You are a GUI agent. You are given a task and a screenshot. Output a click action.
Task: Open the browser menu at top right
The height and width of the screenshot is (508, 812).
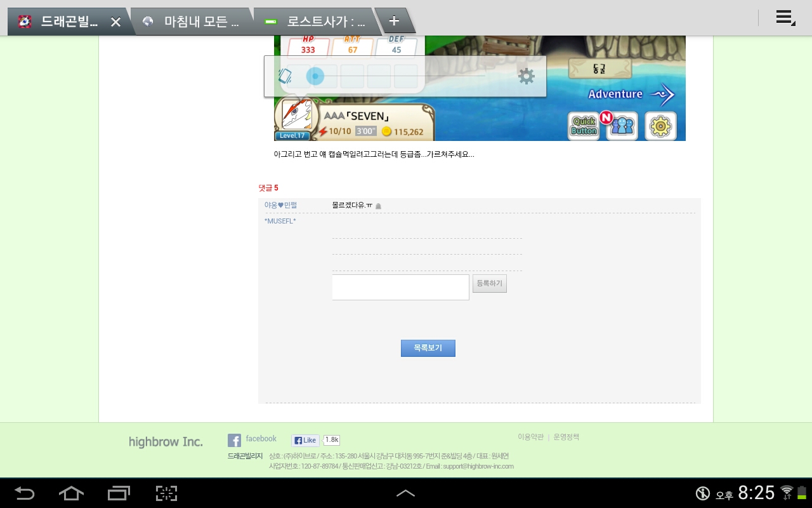pyautogui.click(x=785, y=18)
